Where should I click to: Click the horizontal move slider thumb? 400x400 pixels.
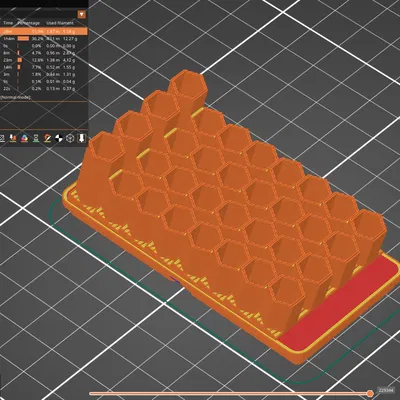pyautogui.click(x=370, y=393)
